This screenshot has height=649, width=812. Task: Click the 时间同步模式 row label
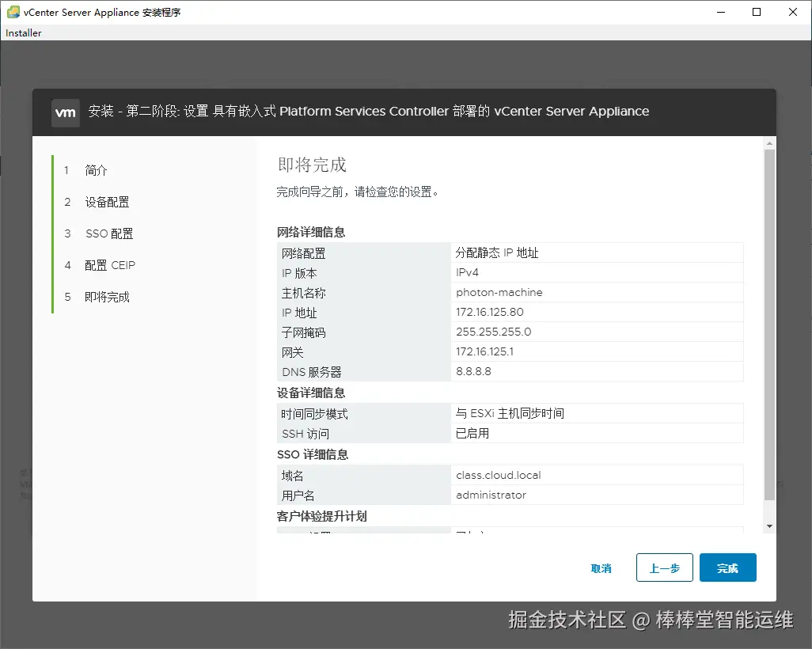pos(314,414)
